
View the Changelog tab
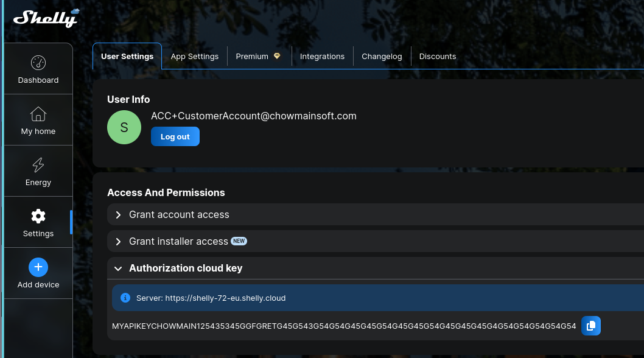point(382,57)
